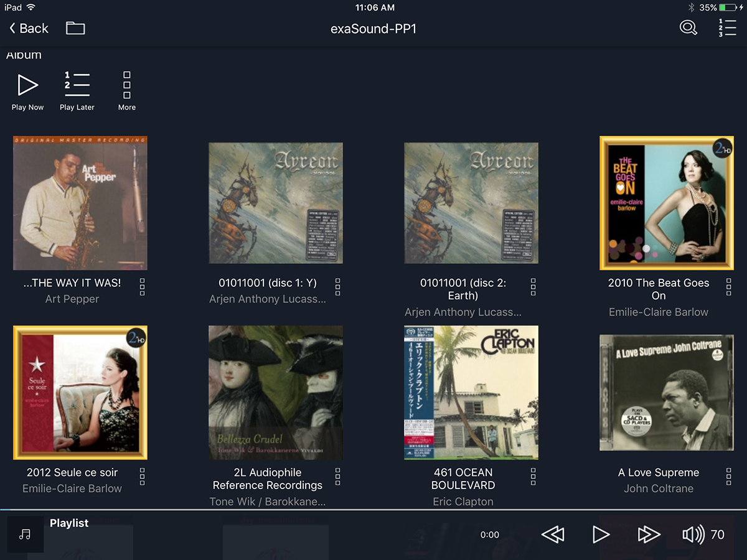The image size is (747, 560).
Task: Skip to the previous track
Action: (x=553, y=534)
